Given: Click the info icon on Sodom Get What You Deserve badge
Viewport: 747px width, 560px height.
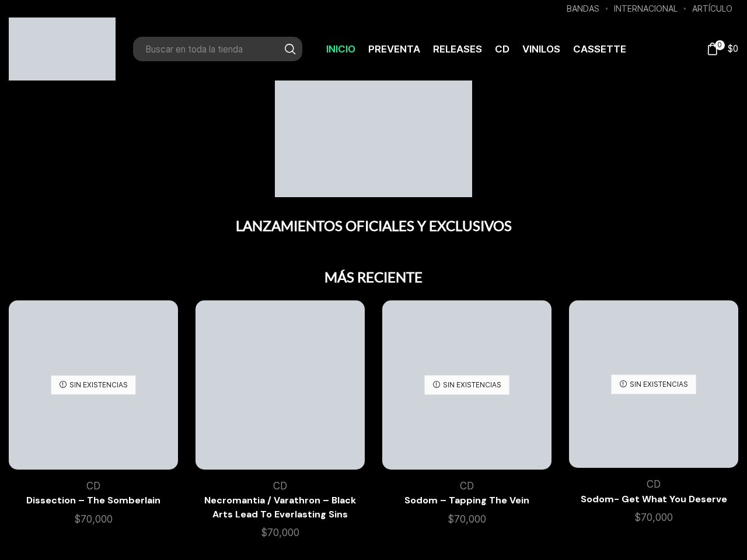Looking at the screenshot, I should coord(623,384).
